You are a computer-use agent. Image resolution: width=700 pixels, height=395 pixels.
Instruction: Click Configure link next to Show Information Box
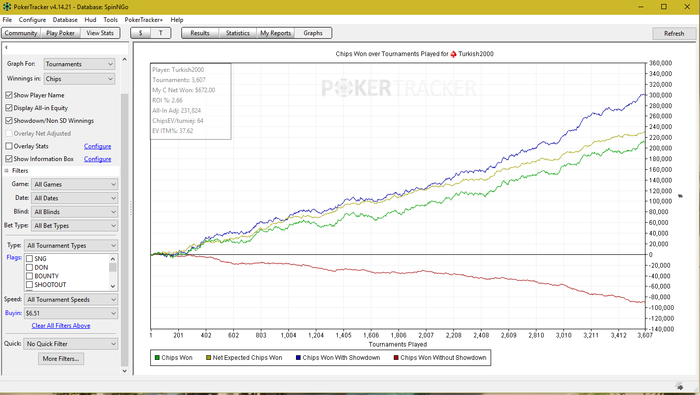tap(97, 159)
